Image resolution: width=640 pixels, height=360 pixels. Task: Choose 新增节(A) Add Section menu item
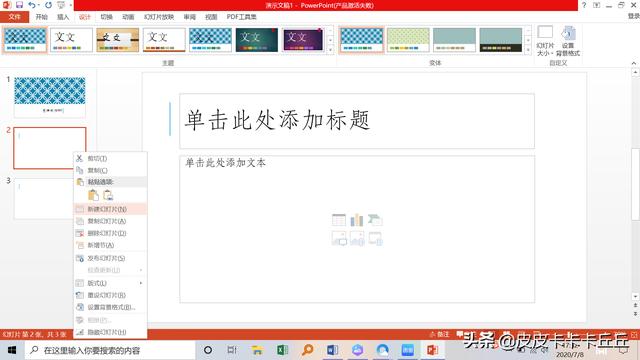coord(110,245)
